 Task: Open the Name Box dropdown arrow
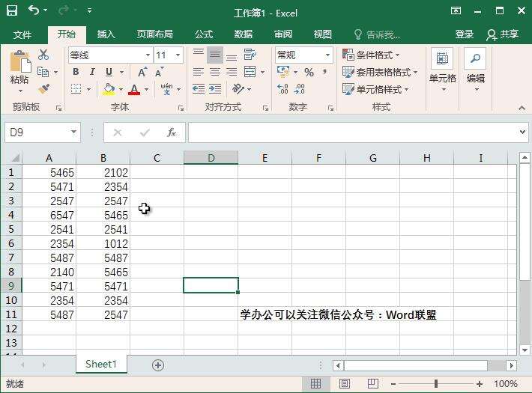(x=73, y=132)
